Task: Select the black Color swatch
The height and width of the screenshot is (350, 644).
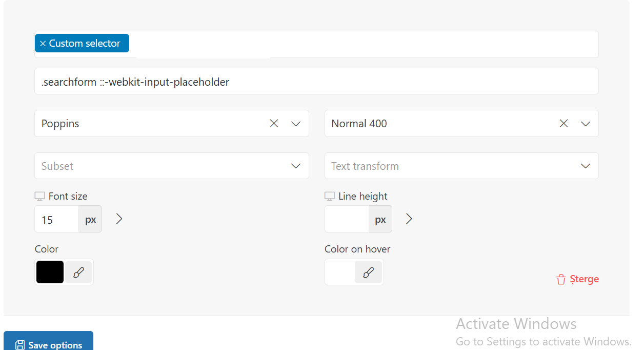Action: (x=50, y=272)
